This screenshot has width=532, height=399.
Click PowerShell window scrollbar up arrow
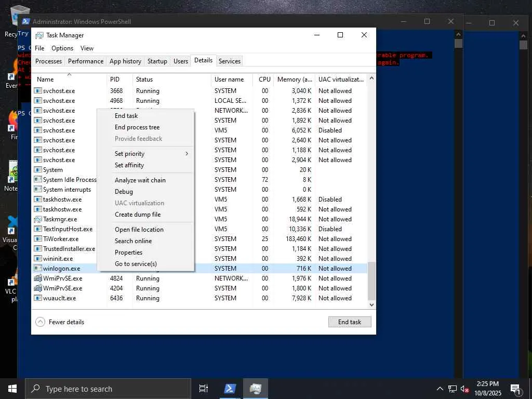click(458, 34)
